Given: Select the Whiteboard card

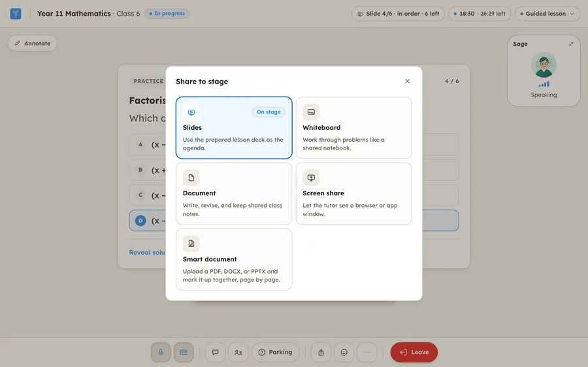Looking at the screenshot, I should pos(353,128).
